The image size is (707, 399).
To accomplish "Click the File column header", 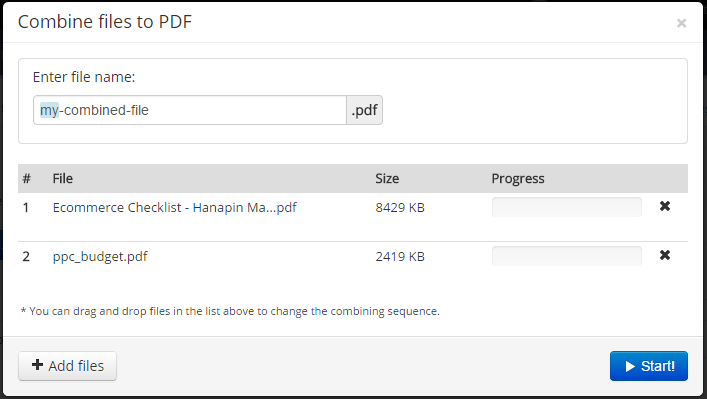I will tap(63, 179).
